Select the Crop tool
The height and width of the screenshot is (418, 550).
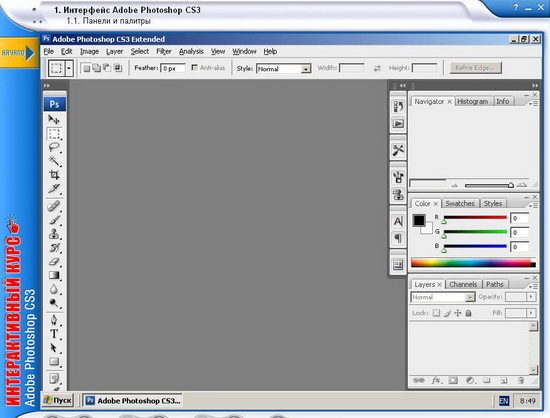[54, 175]
